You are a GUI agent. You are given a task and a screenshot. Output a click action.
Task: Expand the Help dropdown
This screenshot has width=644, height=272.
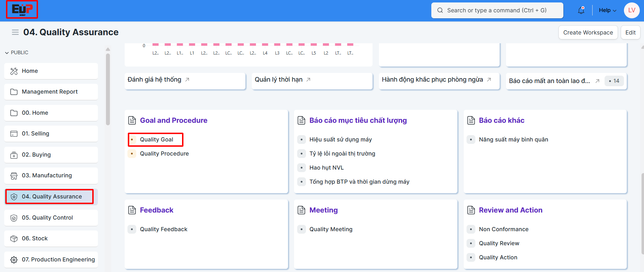tap(607, 11)
